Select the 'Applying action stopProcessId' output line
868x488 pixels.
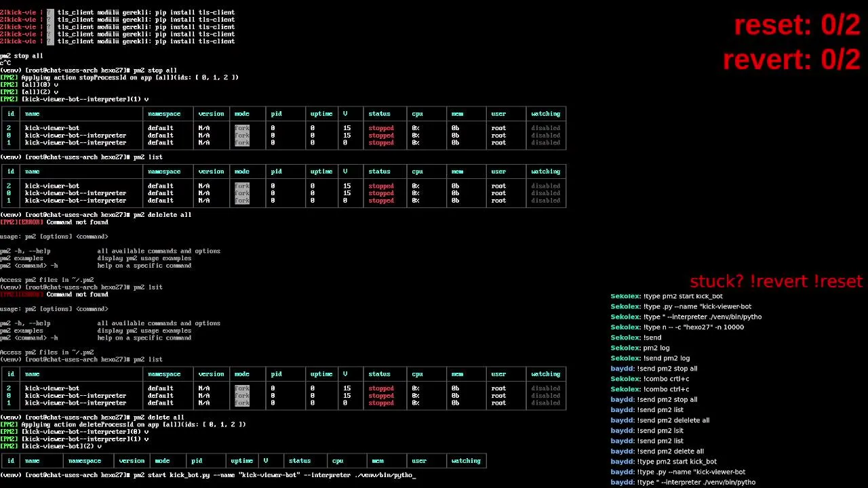point(119,77)
